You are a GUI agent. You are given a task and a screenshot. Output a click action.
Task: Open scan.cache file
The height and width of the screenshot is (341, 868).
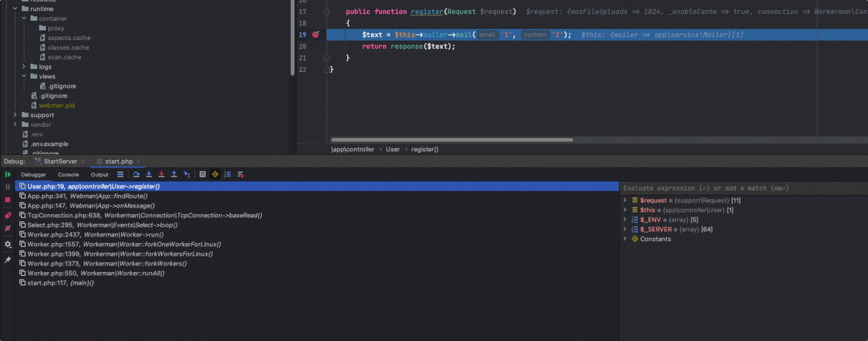[60, 57]
